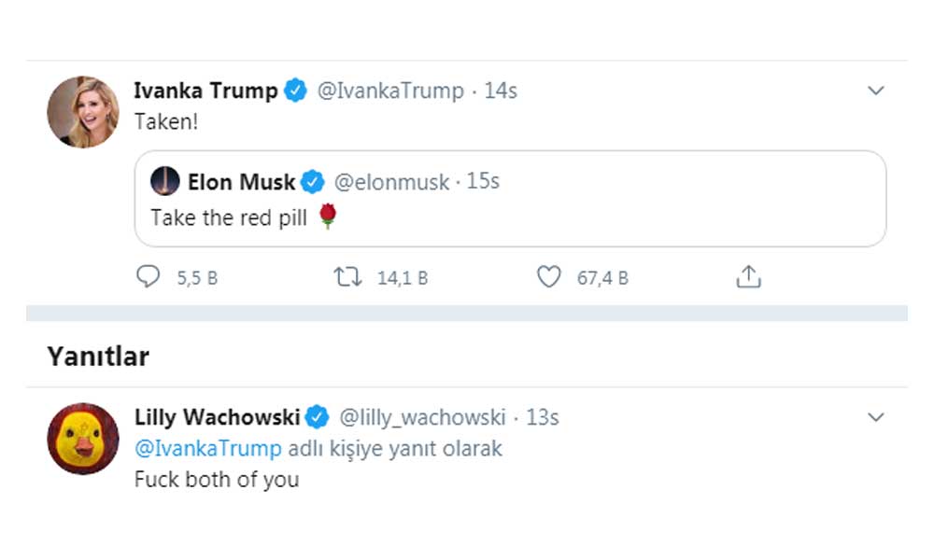
Task: Open Lilly Wachowski's duck avatar
Action: [82, 438]
